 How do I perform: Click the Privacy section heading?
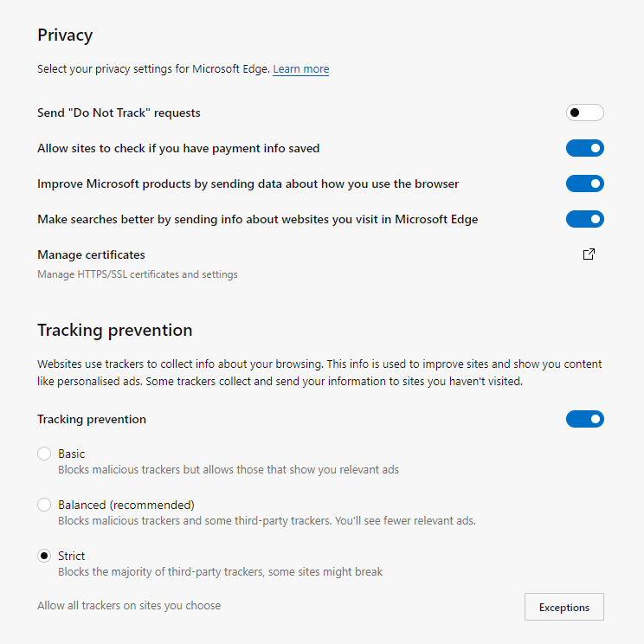click(65, 35)
